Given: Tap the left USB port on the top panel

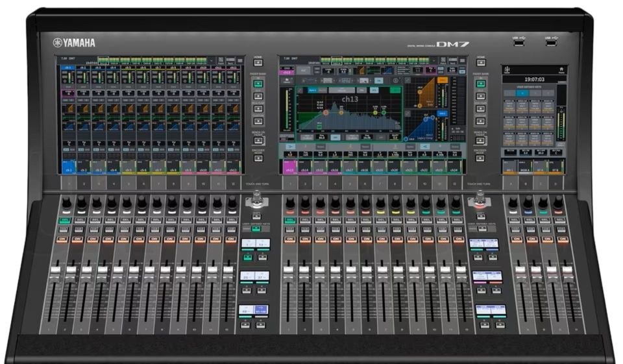Looking at the screenshot, I should click(x=519, y=42).
